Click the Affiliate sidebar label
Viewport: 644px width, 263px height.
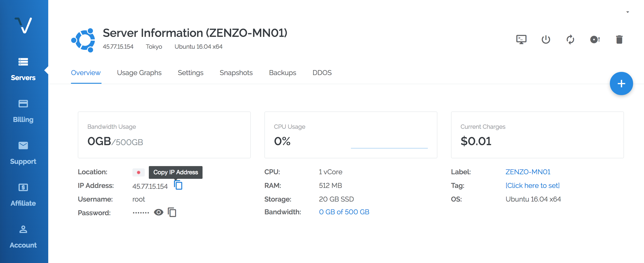pyautogui.click(x=23, y=203)
